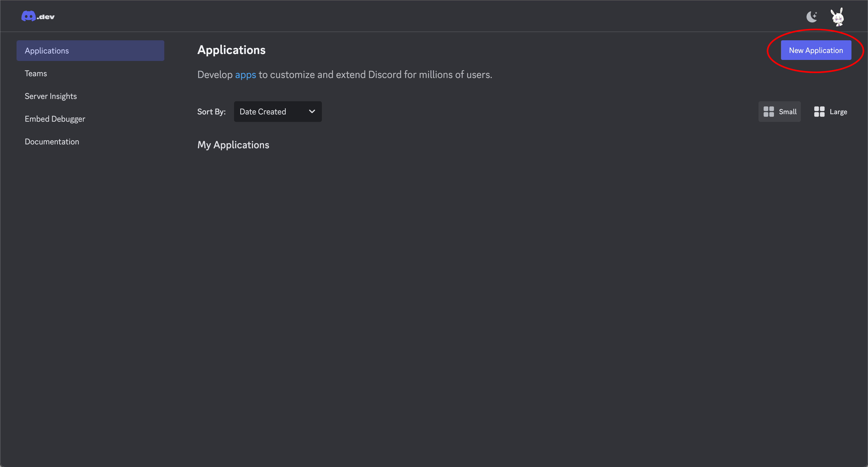The height and width of the screenshot is (467, 868).
Task: Open Server Insights
Action: click(x=51, y=96)
